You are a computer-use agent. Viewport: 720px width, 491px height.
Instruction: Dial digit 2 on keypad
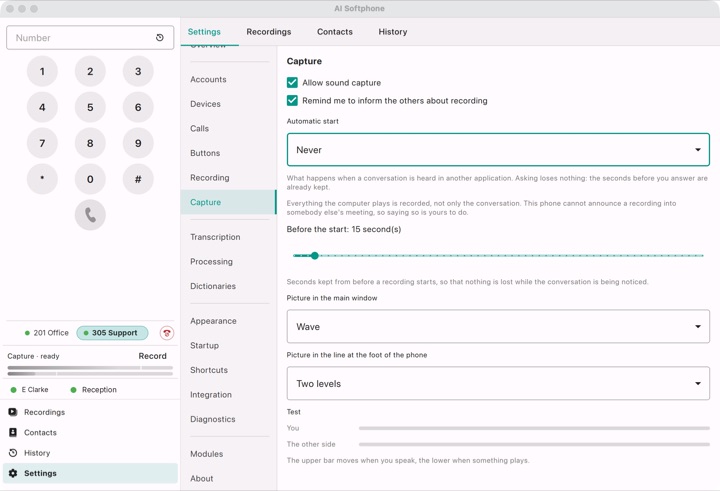pos(90,71)
